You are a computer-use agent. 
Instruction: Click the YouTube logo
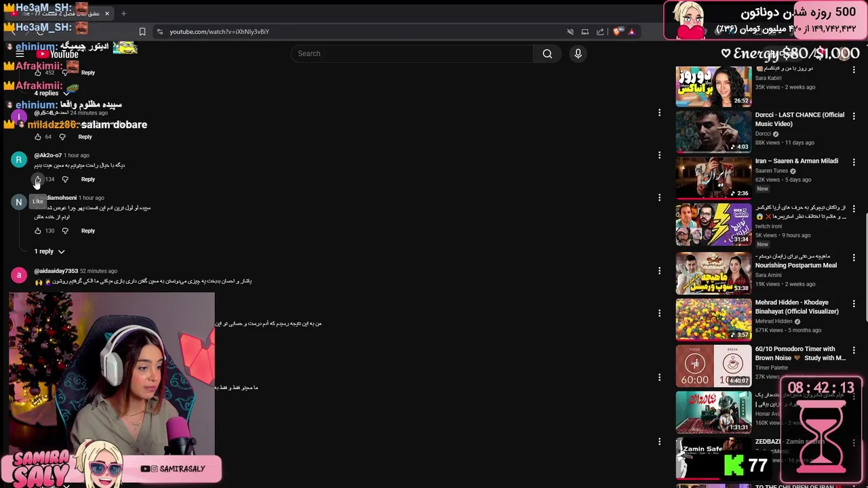[x=58, y=54]
